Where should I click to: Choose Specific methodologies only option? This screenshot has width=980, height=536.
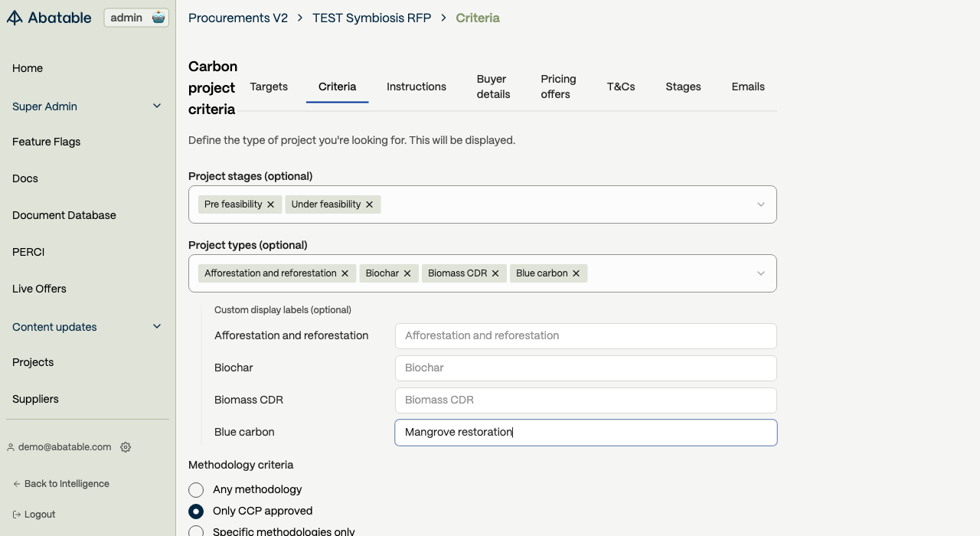[196, 531]
